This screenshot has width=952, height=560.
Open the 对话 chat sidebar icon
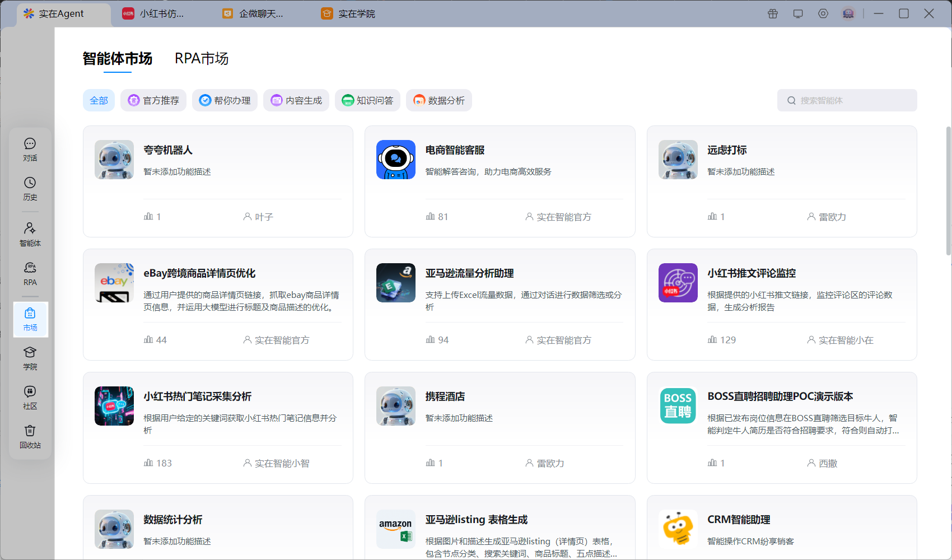point(30,150)
